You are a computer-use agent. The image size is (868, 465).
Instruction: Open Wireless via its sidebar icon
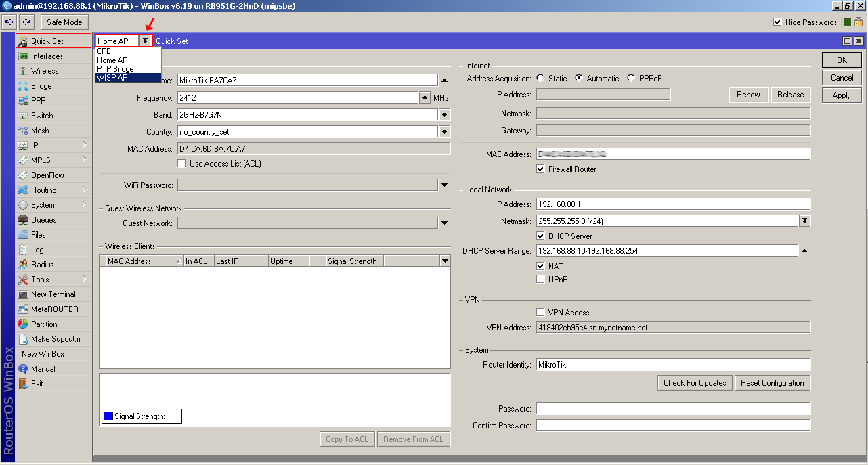23,71
